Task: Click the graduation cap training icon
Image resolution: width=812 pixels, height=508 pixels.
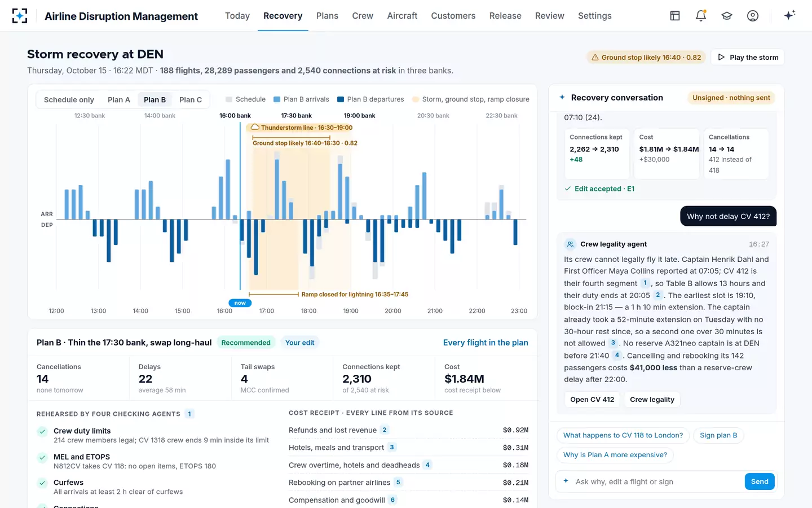Action: pyautogui.click(x=727, y=16)
